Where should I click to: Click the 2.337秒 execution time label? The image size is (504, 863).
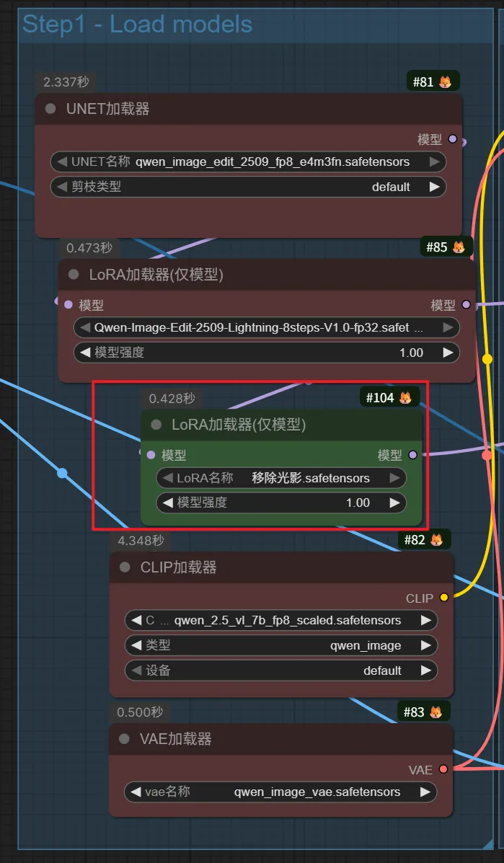(66, 83)
